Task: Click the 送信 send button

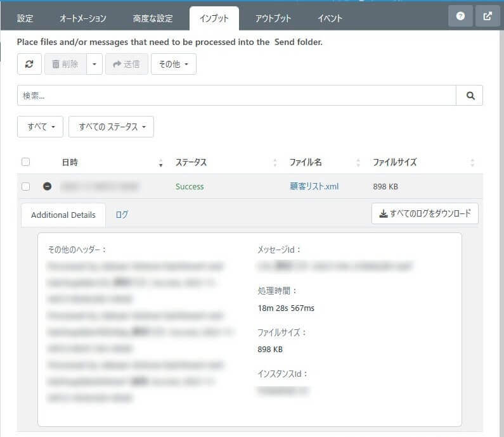Action: click(127, 64)
